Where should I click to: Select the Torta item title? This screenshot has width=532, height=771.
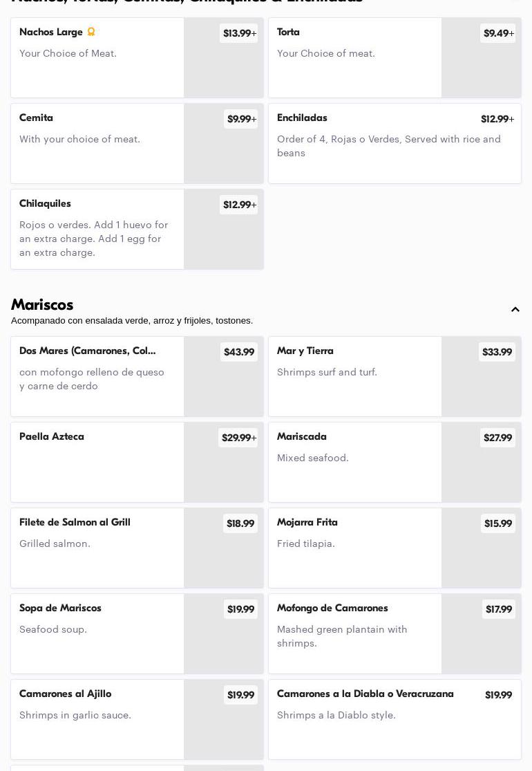(288, 32)
